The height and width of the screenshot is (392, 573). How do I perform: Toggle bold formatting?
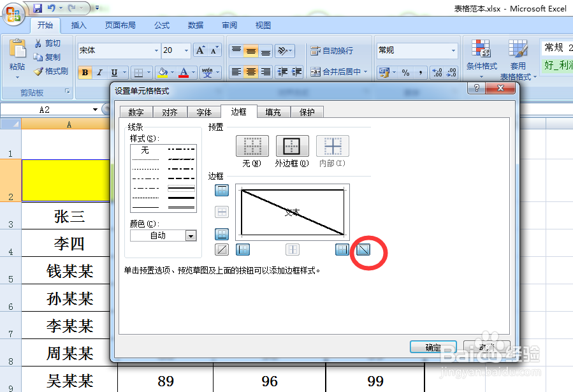point(84,72)
